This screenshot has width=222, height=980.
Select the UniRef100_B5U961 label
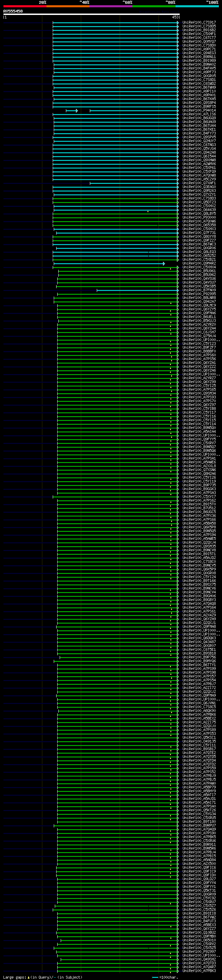click(199, 271)
